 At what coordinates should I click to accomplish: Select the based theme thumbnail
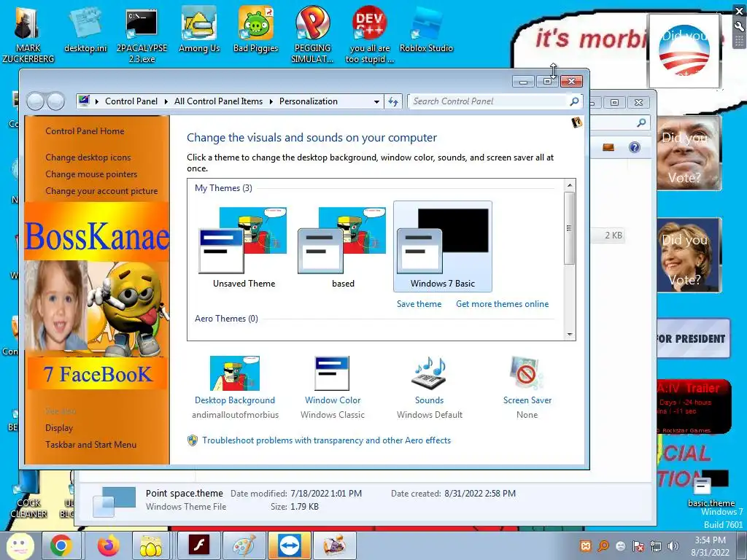click(x=343, y=246)
